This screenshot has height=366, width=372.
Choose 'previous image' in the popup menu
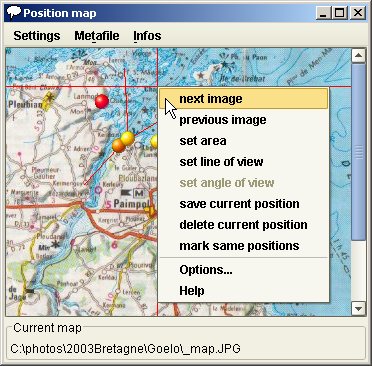pos(244,120)
